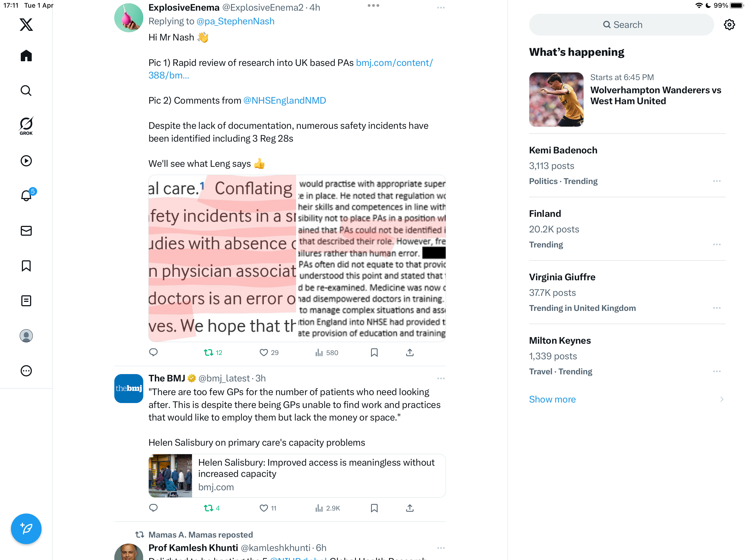
Task: Undo repost on The BMJ tweet
Action: coord(212,508)
